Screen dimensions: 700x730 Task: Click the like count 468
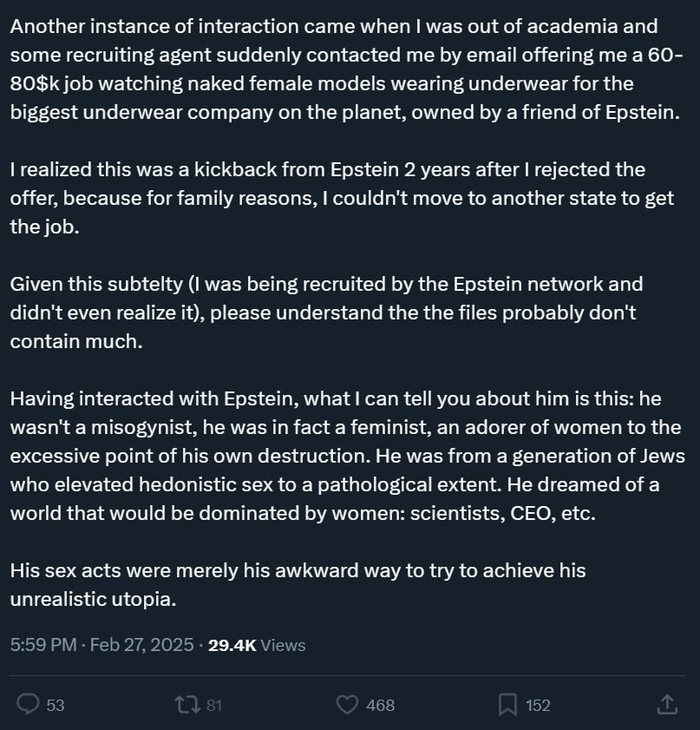click(381, 706)
